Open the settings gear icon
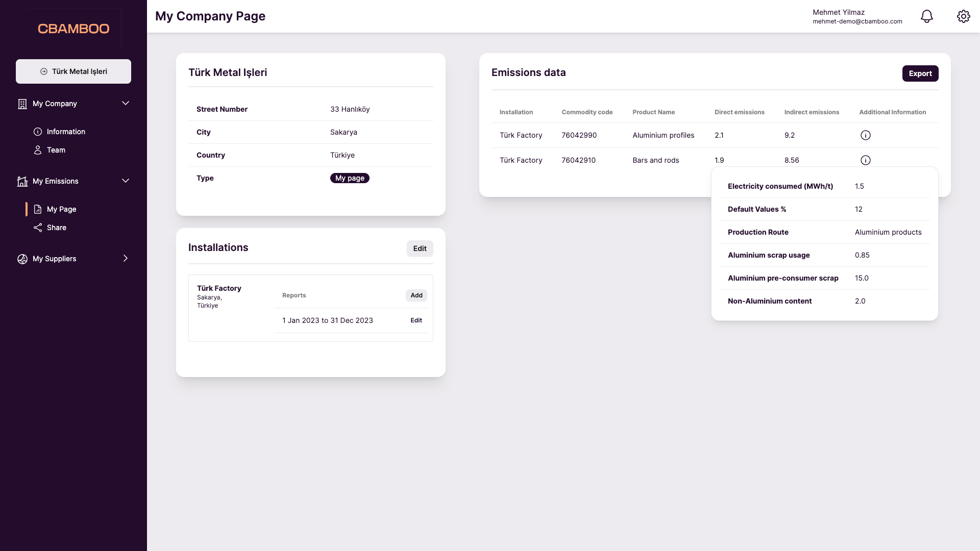980x551 pixels. [x=963, y=16]
